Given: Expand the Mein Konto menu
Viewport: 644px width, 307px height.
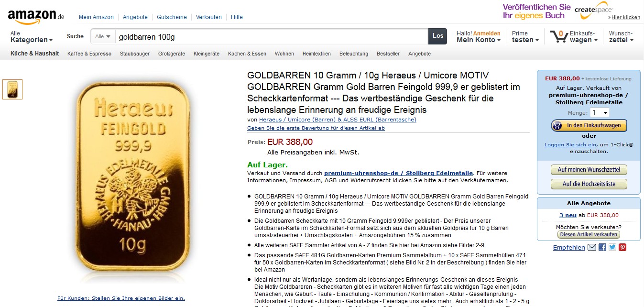Looking at the screenshot, I should (x=479, y=37).
